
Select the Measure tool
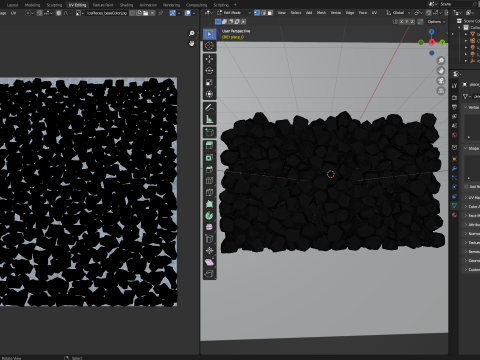tap(209, 119)
